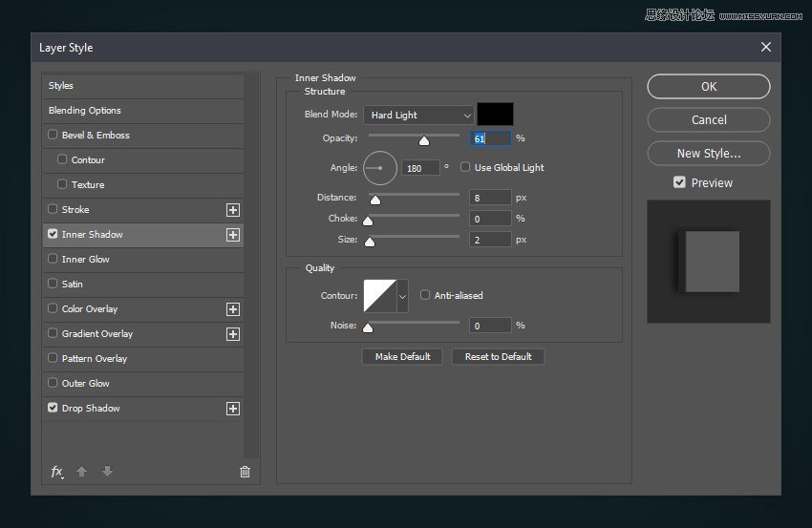812x528 pixels.
Task: Enable the Bevel & Emboss checkbox
Action: coord(53,136)
